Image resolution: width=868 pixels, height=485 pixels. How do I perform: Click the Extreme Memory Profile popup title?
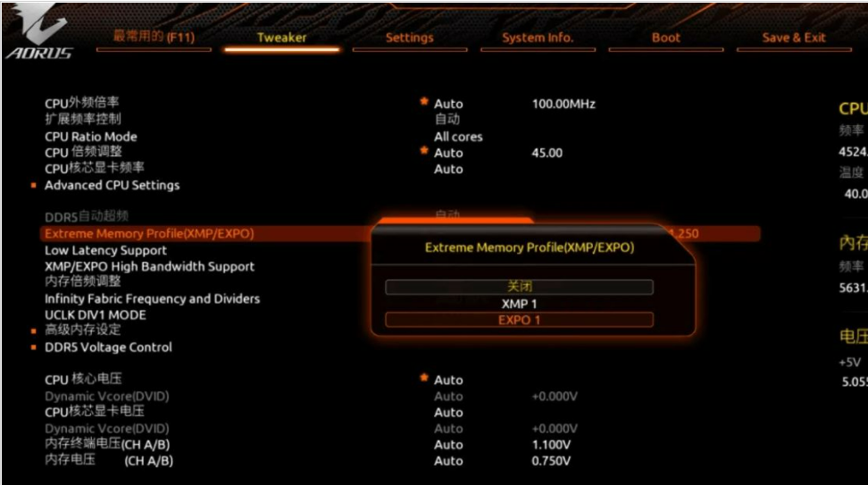[530, 247]
